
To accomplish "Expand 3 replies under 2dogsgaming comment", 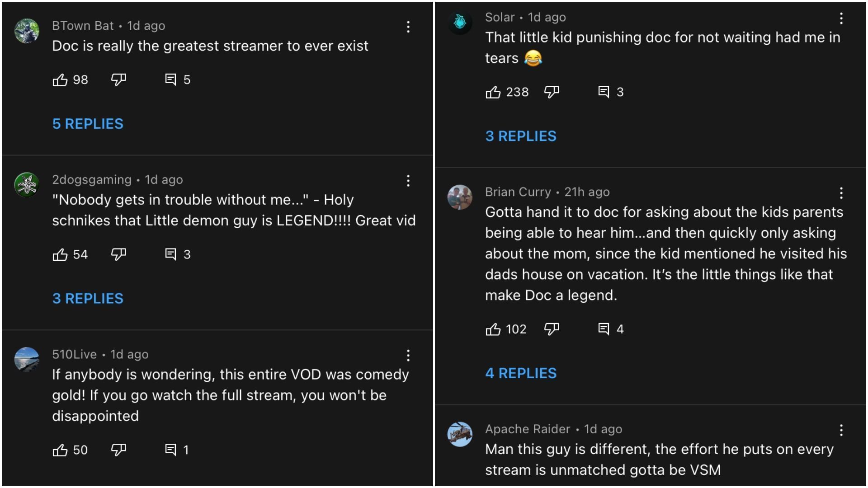I will [x=88, y=299].
